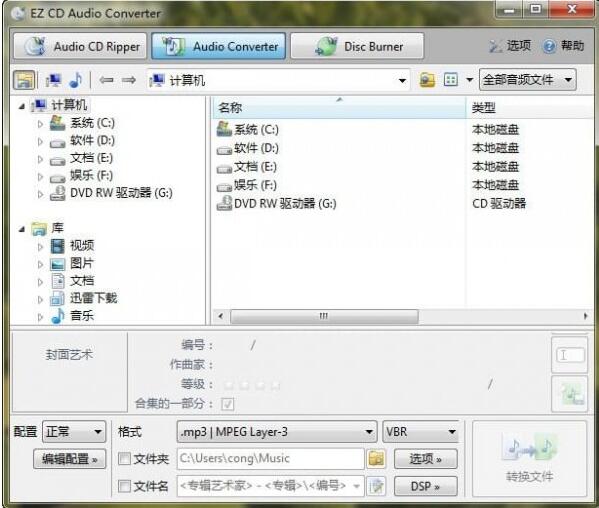Viewport: 599px width, 508px height.
Task: Toggle the 合集的一部分 checkbox
Action: point(227,404)
